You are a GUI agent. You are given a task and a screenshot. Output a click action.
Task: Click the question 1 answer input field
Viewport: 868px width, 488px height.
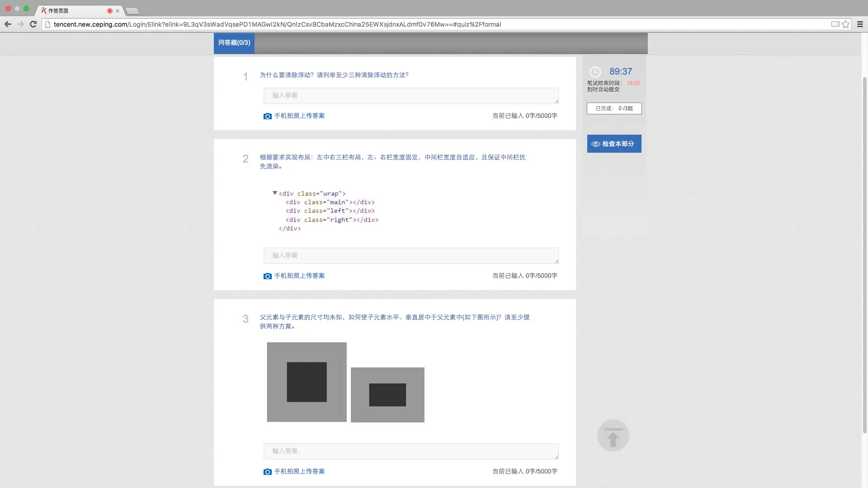coord(410,96)
